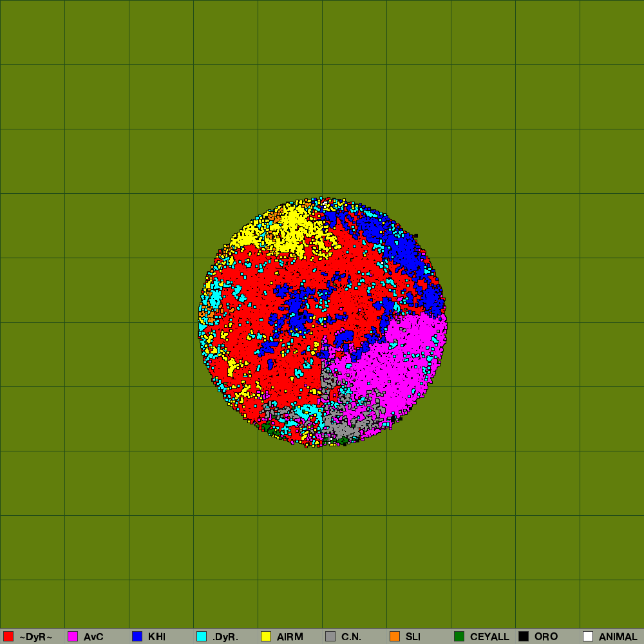The height and width of the screenshot is (644, 644).
Task: Select the .DyR. legend label
Action: pos(225,637)
